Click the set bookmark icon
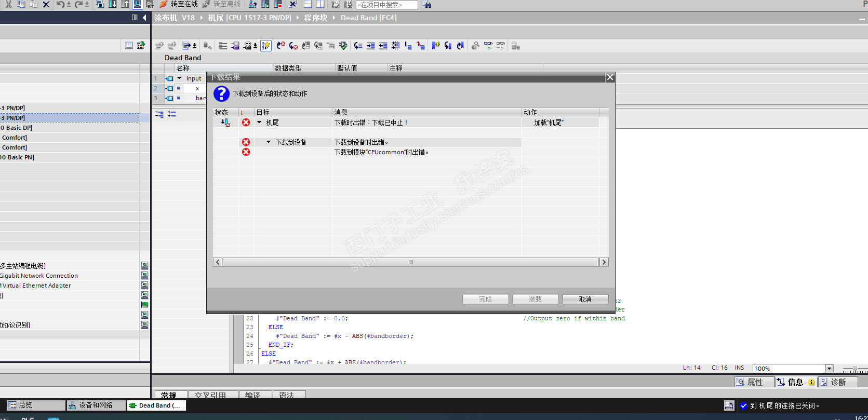868x420 pixels. [435, 46]
